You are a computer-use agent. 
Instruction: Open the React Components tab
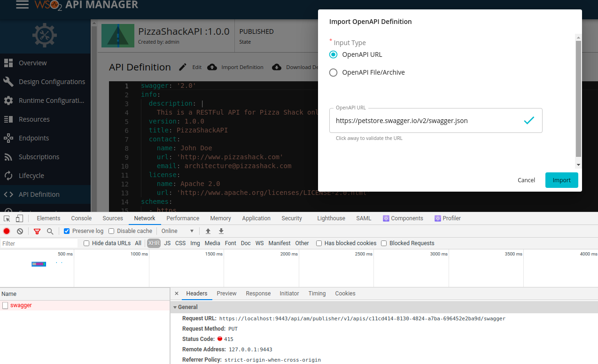pos(403,218)
